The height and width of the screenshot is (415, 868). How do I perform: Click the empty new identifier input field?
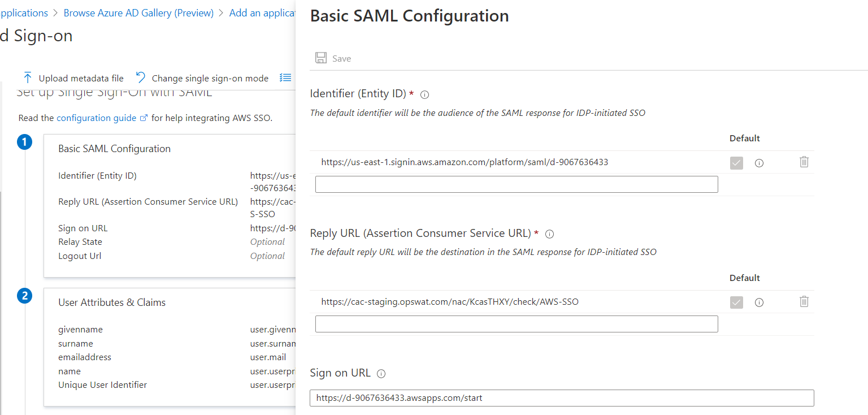click(517, 184)
